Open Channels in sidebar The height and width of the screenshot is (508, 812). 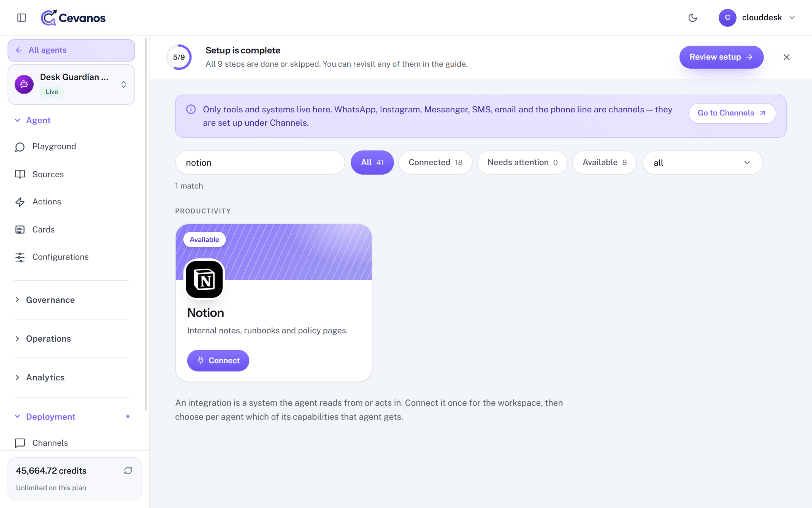tap(50, 443)
